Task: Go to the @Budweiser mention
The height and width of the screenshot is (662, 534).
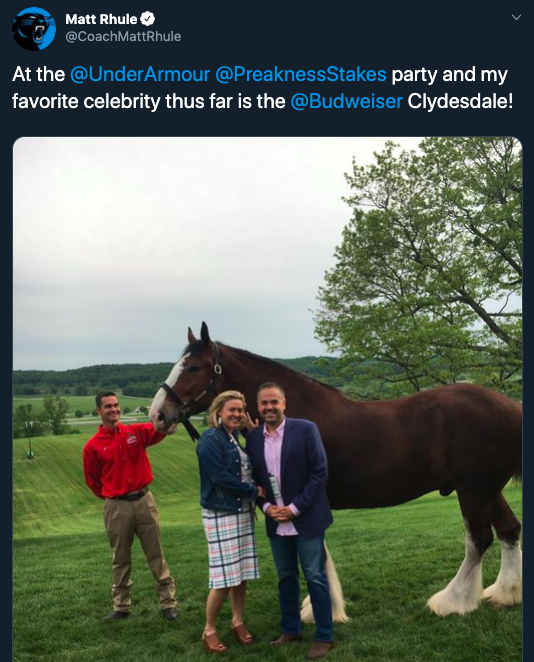Action: (x=347, y=101)
